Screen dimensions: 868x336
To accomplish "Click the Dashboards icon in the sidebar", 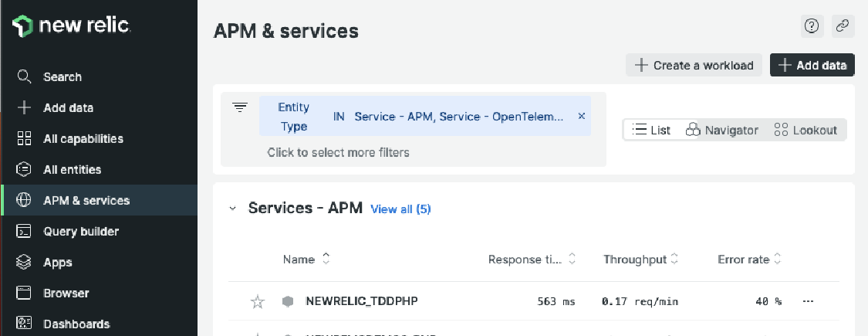I will tap(24, 323).
